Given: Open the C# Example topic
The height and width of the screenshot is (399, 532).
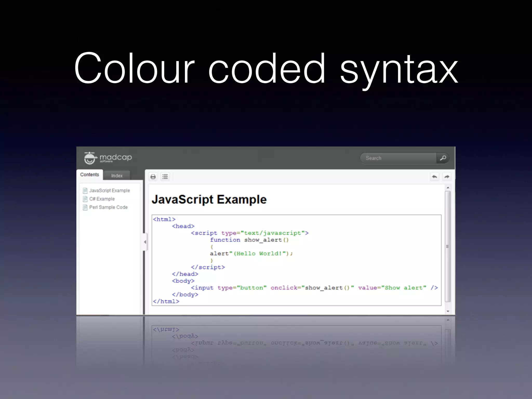Looking at the screenshot, I should (x=102, y=199).
